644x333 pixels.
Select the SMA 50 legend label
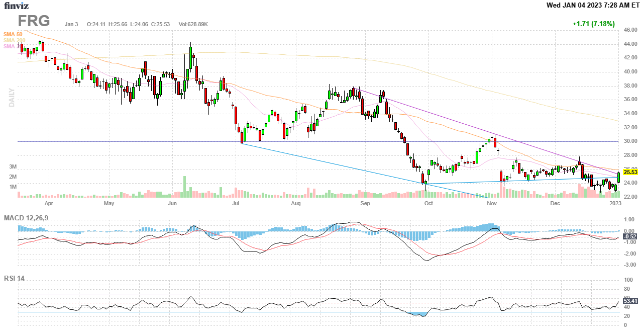click(13, 34)
